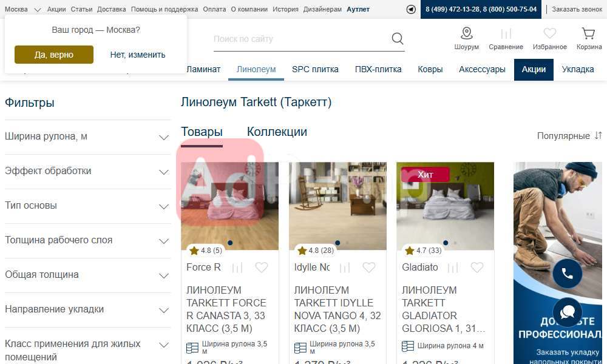607x364 pixels.
Task: Open the Аутлет top link
Action: click(x=358, y=9)
